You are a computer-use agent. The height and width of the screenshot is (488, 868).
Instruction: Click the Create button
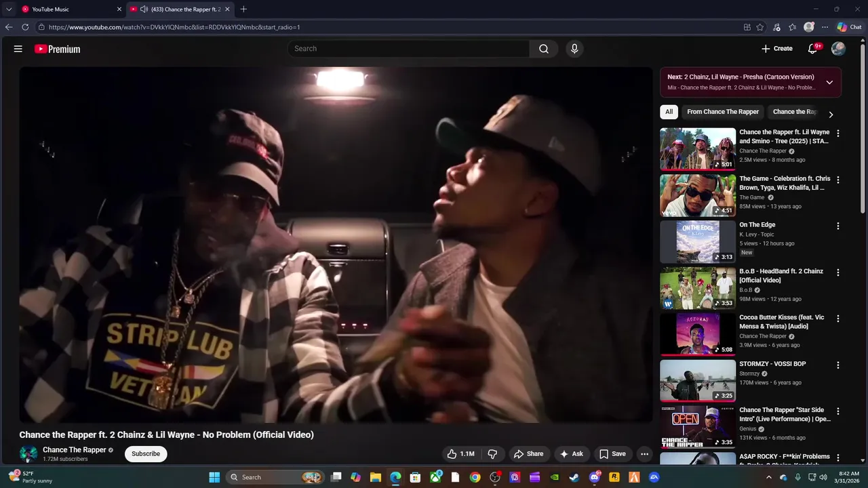(776, 49)
